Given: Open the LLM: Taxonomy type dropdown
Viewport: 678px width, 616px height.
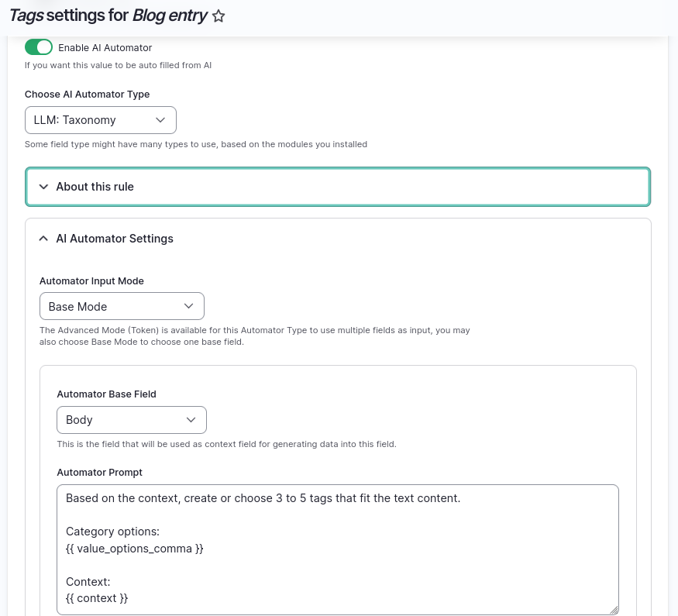Looking at the screenshot, I should [x=100, y=120].
